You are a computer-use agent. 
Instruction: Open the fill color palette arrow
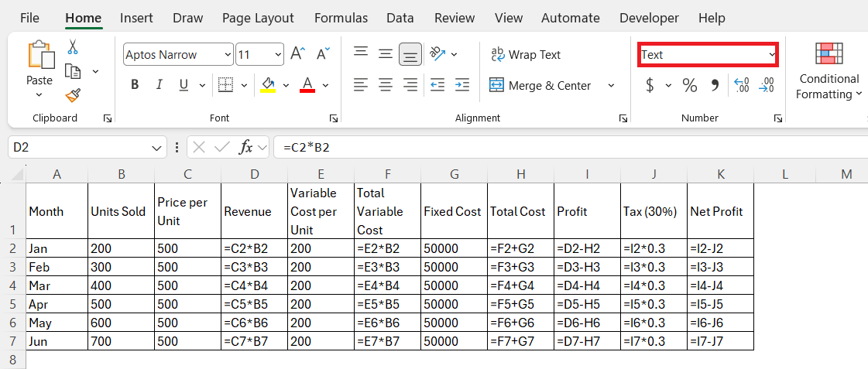(286, 86)
